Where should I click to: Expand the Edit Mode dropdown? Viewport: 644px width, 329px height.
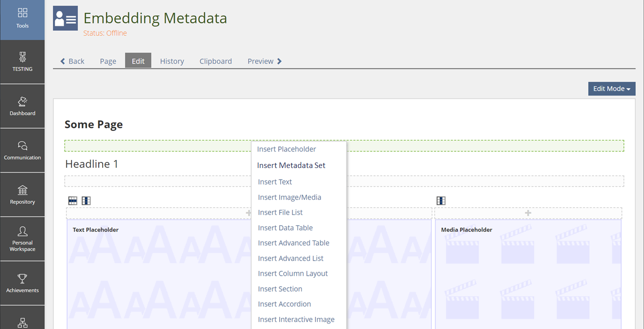(611, 89)
